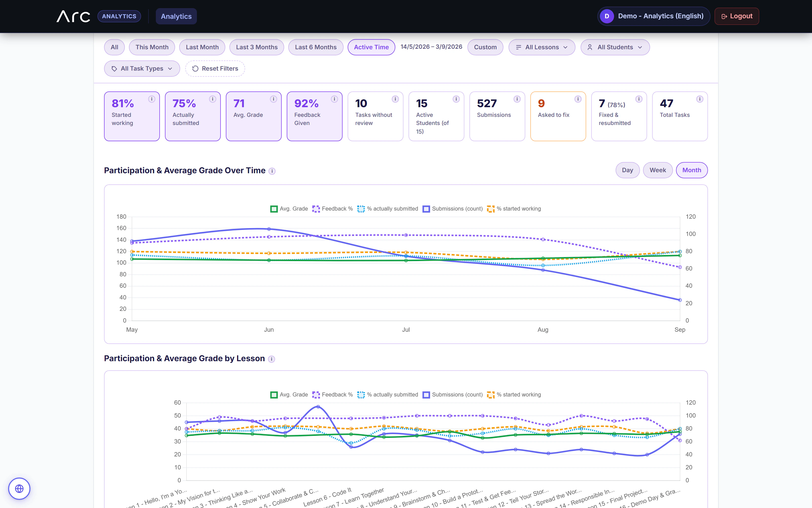Open the All Task Types dropdown
The width and height of the screenshot is (812, 508).
(142, 69)
